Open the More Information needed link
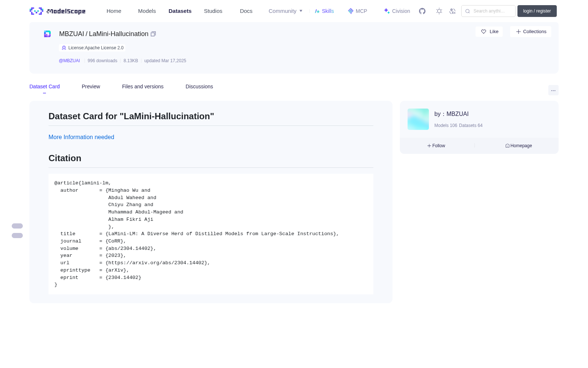This screenshot has height=368, width=588. (x=81, y=137)
